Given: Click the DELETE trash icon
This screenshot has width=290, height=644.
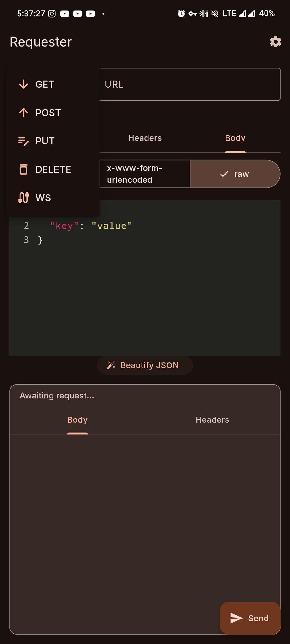Looking at the screenshot, I should [24, 169].
